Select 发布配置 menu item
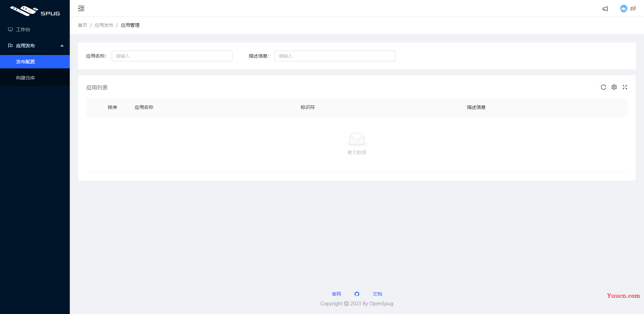644x314 pixels. pyautogui.click(x=35, y=62)
